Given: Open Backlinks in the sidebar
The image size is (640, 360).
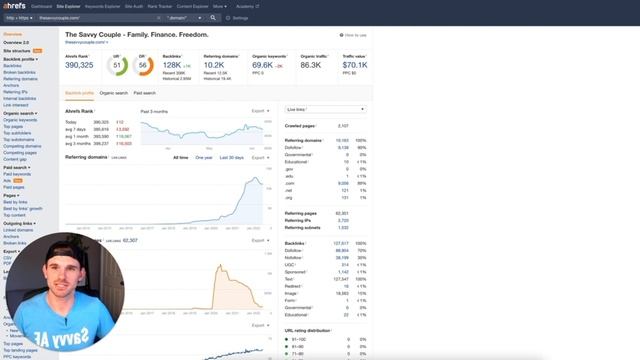Looking at the screenshot, I should pos(12,66).
